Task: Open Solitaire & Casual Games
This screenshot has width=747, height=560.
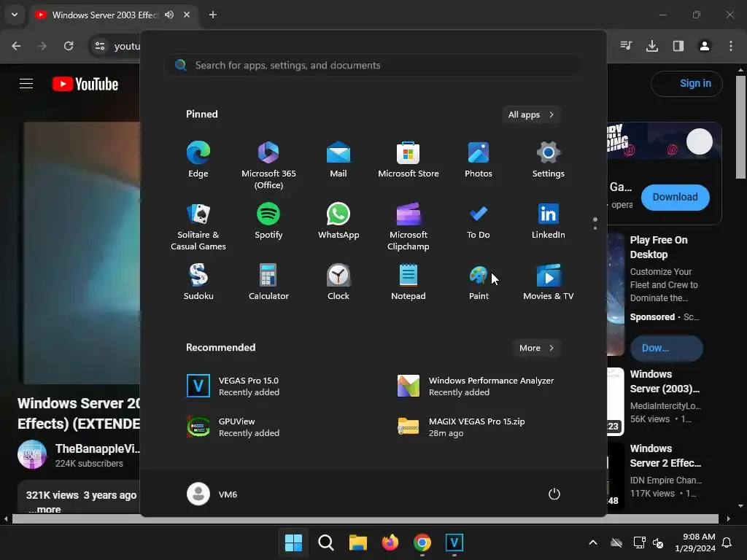Action: click(198, 227)
